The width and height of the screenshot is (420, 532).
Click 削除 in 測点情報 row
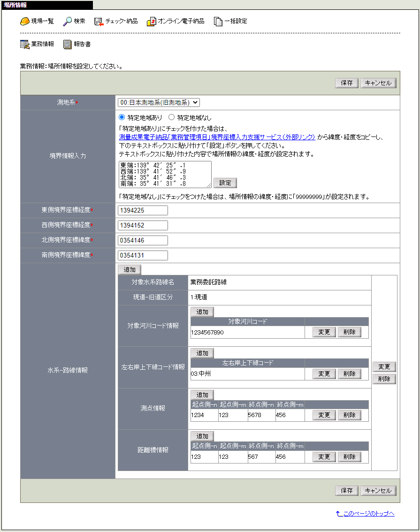point(350,415)
